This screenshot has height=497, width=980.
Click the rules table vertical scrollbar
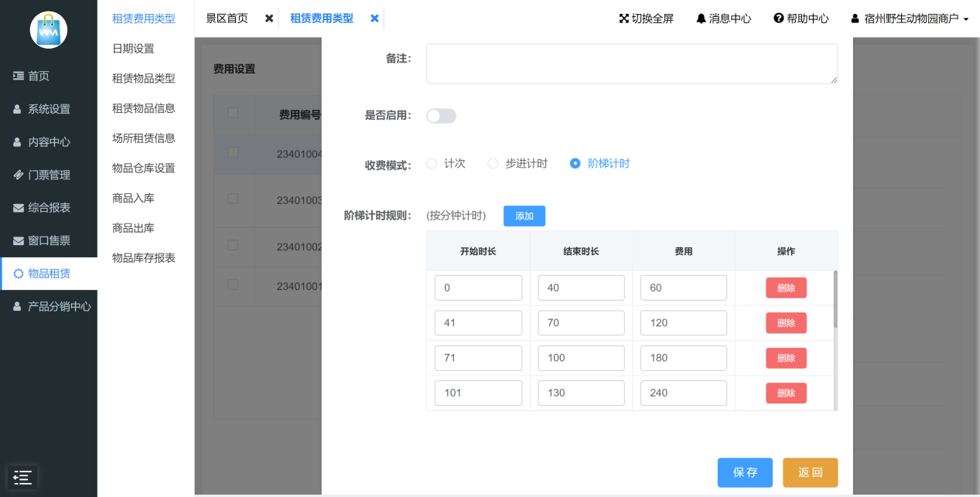point(835,299)
